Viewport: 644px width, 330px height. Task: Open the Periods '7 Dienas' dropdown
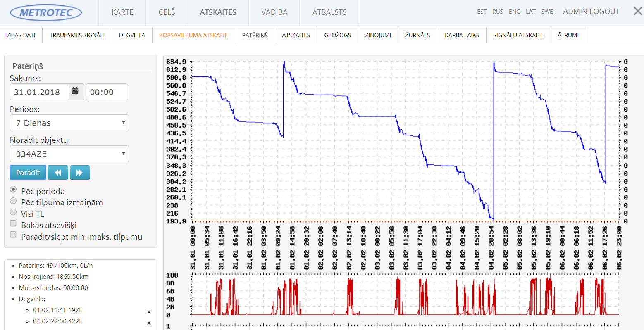[x=69, y=123]
